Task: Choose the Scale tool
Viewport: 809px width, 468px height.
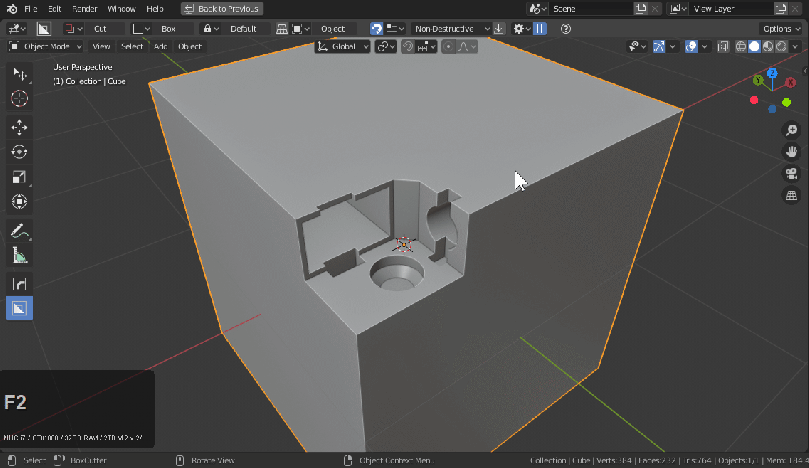Action: point(19,177)
